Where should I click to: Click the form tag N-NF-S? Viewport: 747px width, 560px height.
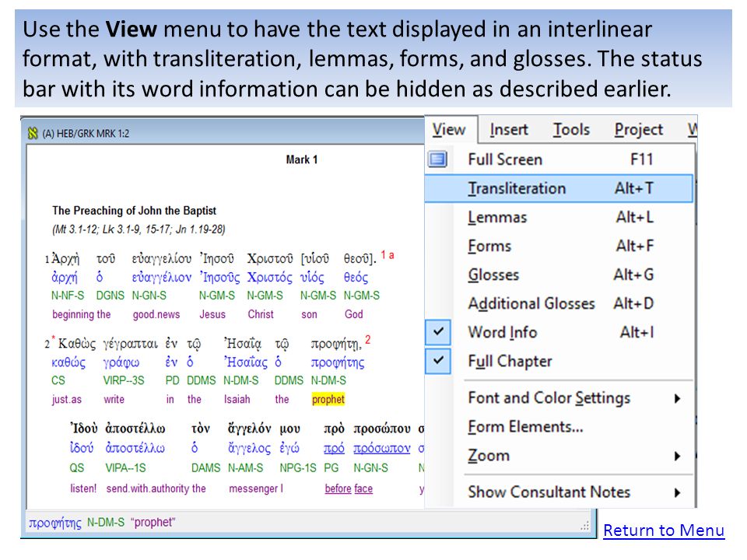tap(68, 296)
